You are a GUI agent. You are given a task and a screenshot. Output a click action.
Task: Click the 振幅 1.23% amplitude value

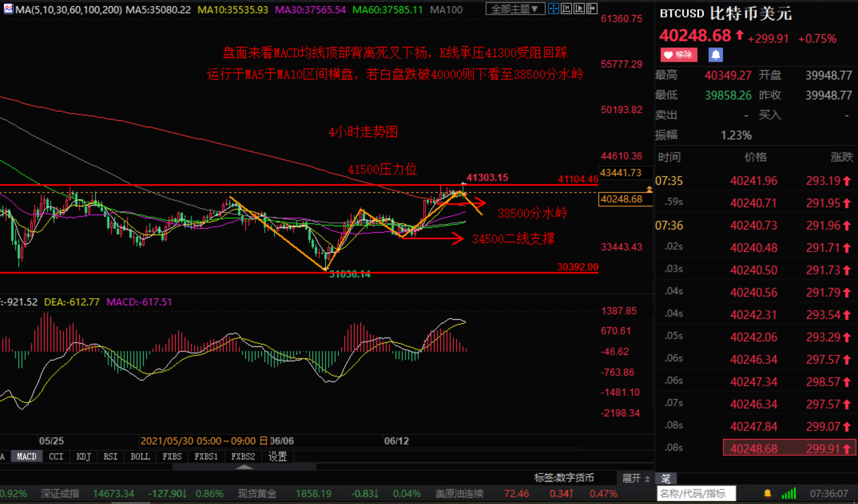coord(736,135)
